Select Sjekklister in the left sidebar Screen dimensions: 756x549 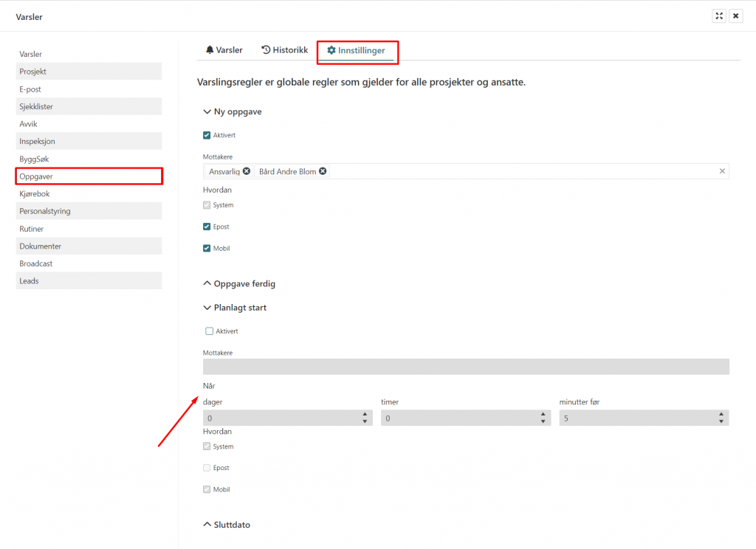tap(89, 106)
